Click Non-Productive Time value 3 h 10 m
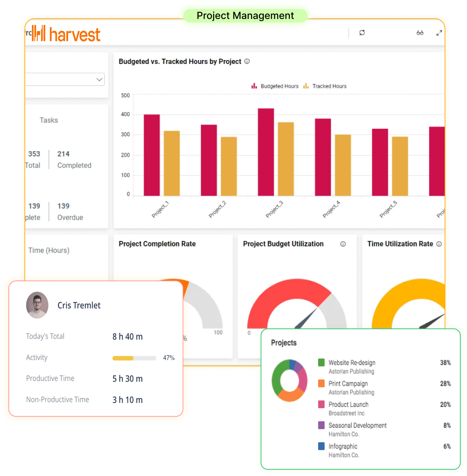 [x=127, y=400]
